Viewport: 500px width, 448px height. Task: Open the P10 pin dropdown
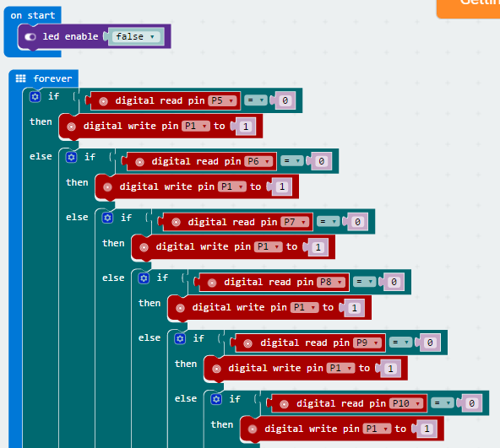pyautogui.click(x=406, y=404)
